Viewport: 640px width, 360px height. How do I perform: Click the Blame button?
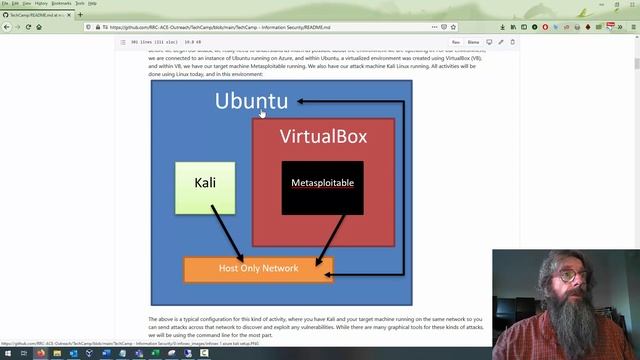click(473, 42)
